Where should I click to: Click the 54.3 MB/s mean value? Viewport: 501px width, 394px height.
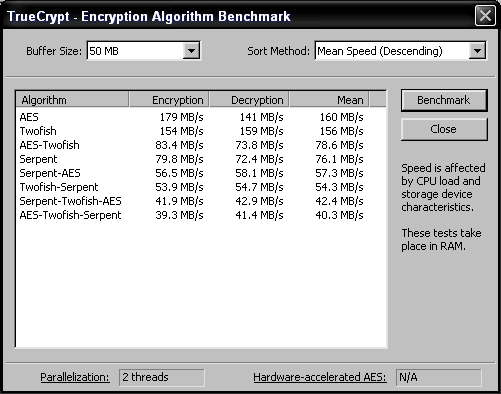click(x=339, y=187)
